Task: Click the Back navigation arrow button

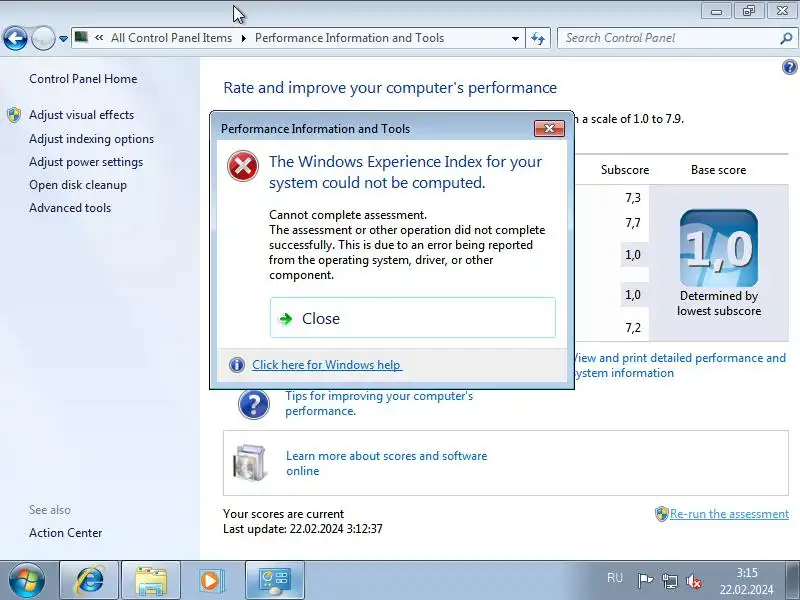Action: [15, 38]
